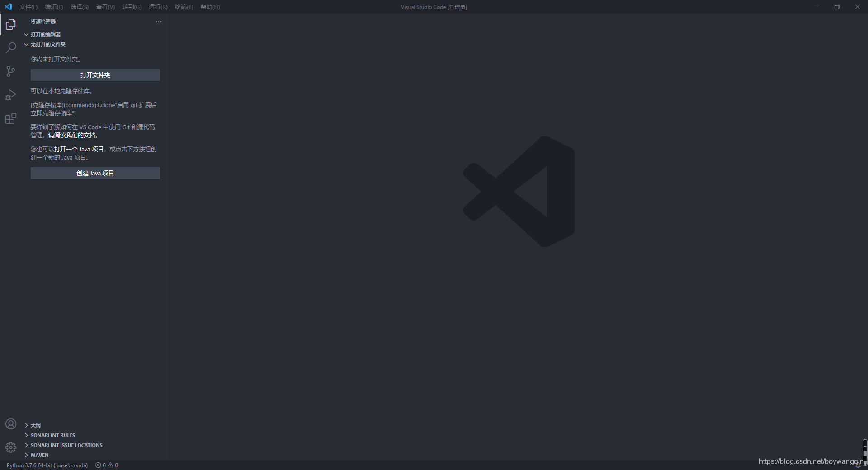Restore down the VS Code window
Screen dimensions: 868x470
click(837, 7)
